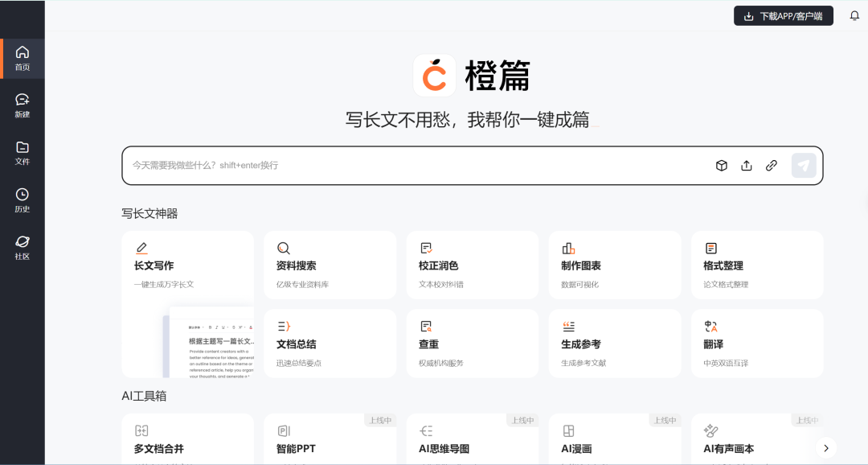Viewport: 868px width, 465px height.
Task: Click the AI思维导图 card title
Action: click(444, 449)
